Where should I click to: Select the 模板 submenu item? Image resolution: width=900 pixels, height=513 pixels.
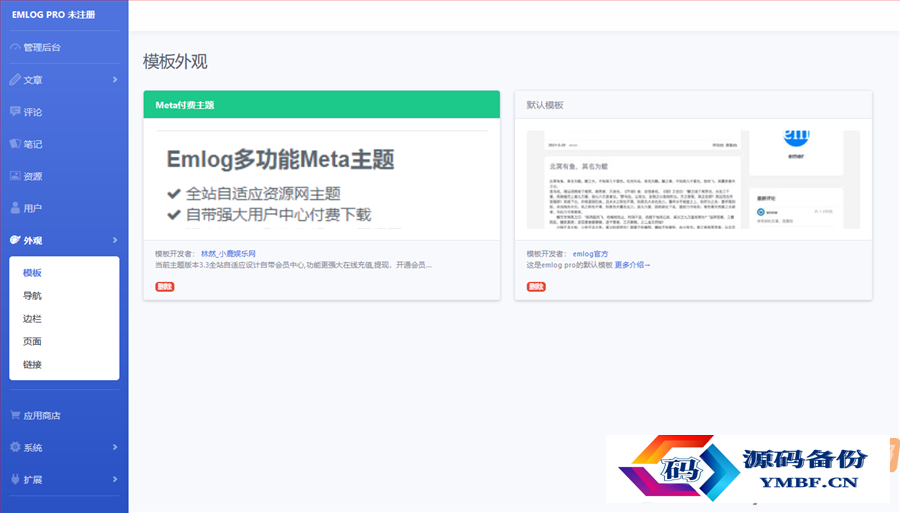(x=32, y=273)
